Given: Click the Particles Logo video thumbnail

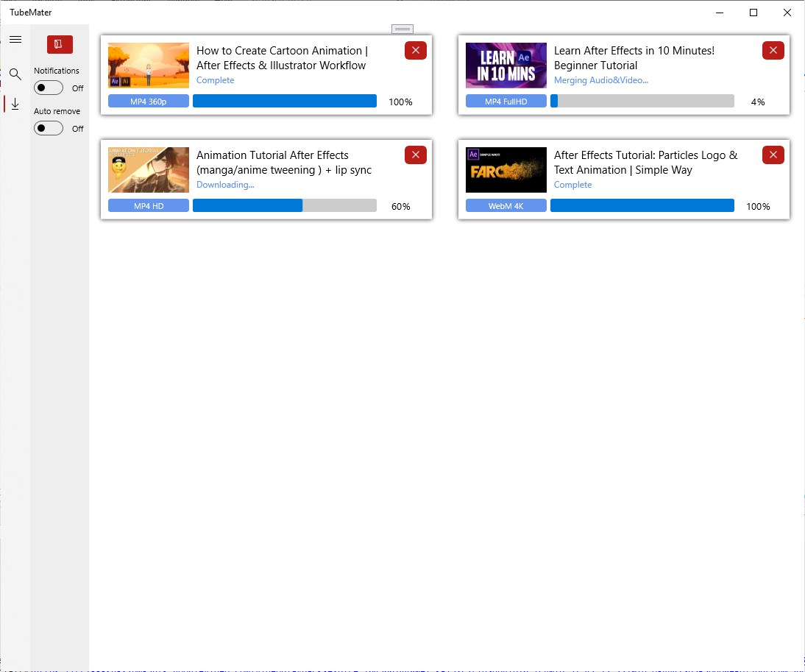Looking at the screenshot, I should point(506,170).
